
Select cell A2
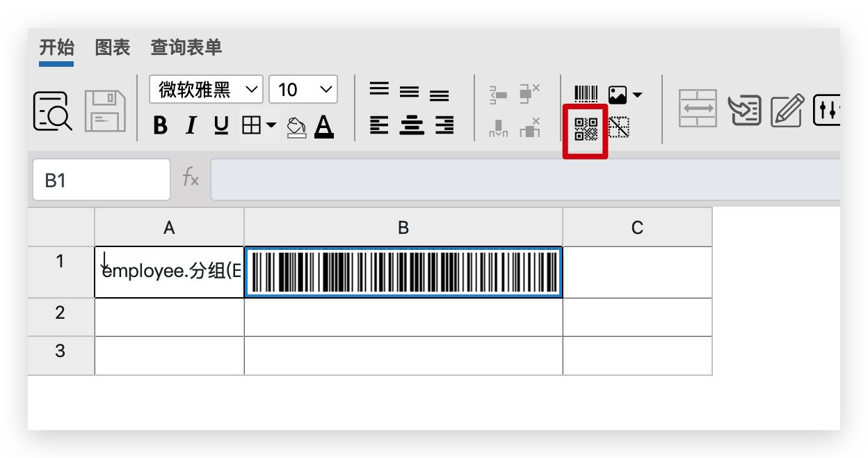pos(169,317)
